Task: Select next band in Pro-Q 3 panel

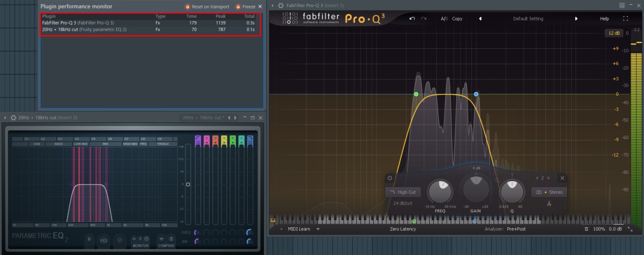Action: 548,178
